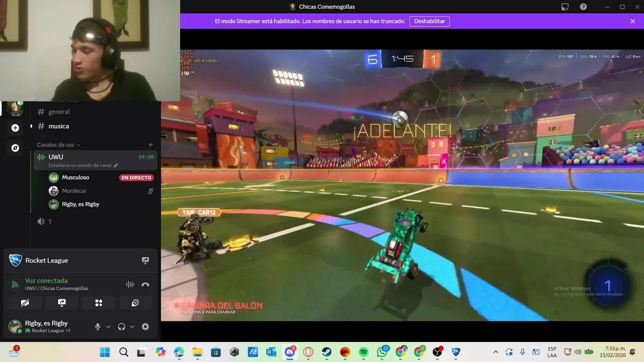This screenshot has height=362, width=644.
Task: Switch to Discord on the taskbar
Action: coord(290,352)
